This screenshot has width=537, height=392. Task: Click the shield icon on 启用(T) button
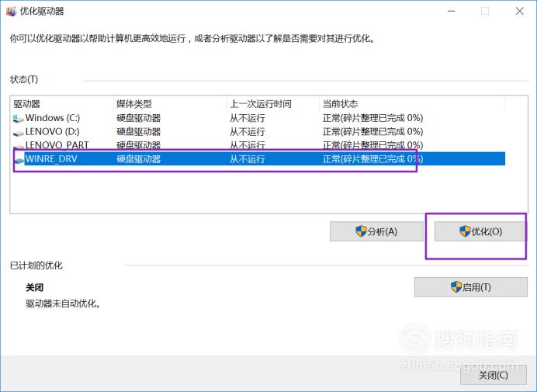456,286
